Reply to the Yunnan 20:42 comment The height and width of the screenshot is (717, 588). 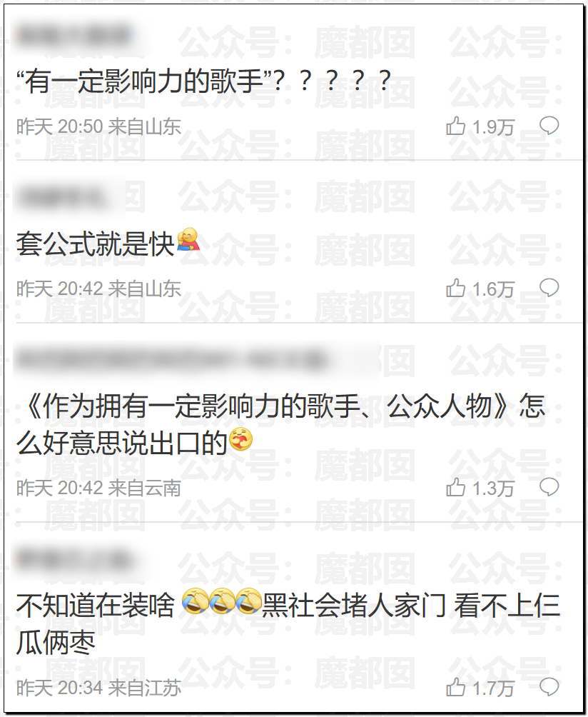pos(549,487)
